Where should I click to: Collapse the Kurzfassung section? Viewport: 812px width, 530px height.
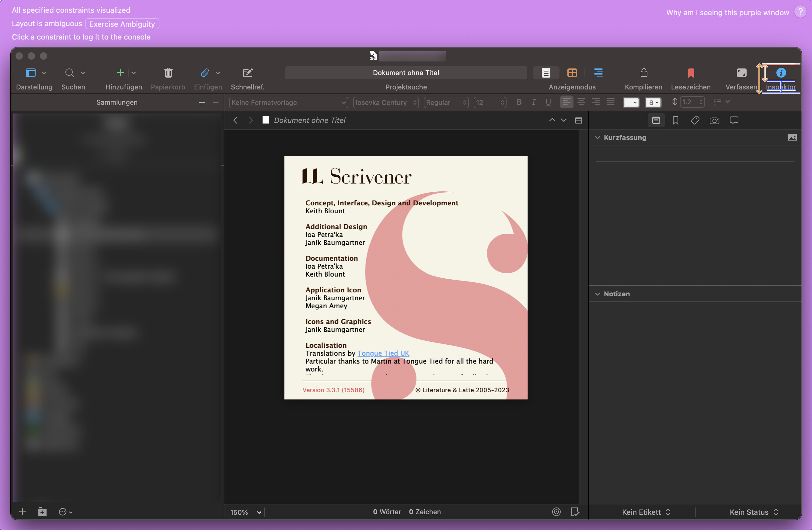[x=597, y=138]
